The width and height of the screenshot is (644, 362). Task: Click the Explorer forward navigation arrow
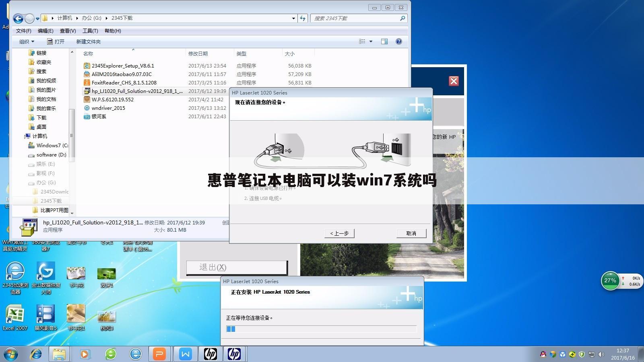click(x=29, y=19)
